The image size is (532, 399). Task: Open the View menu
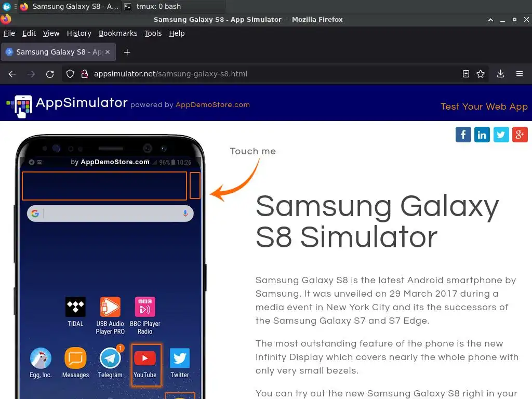tap(51, 33)
